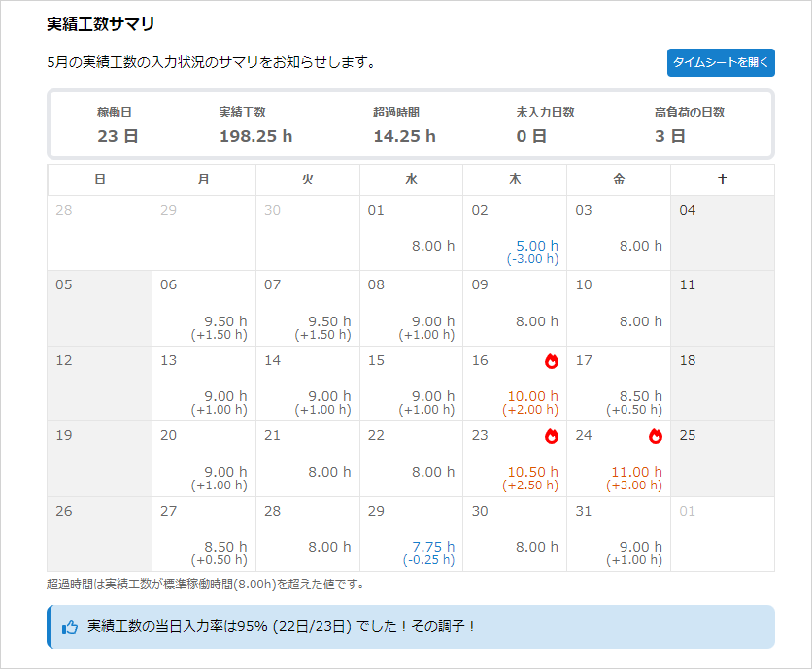Click the thumbs-up icon in the blue banner

pos(70,627)
